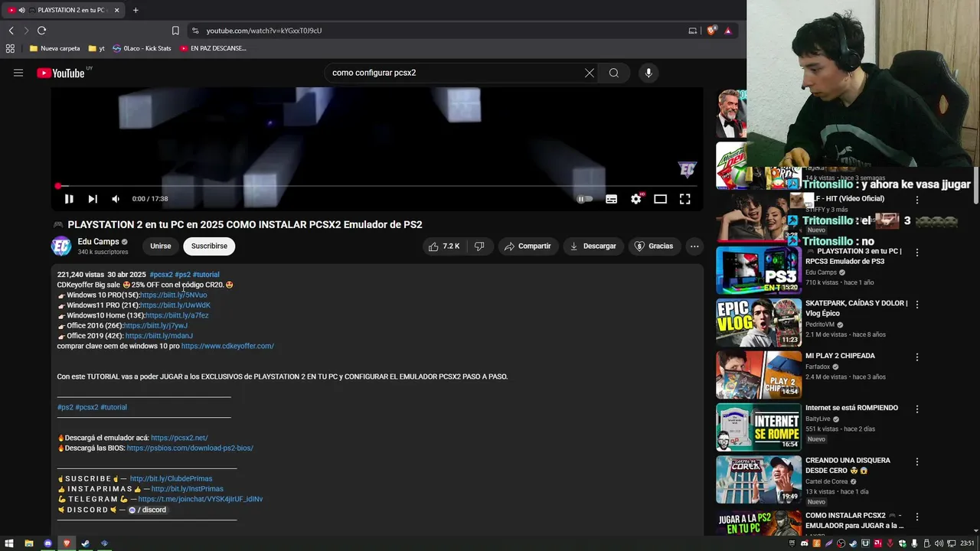Viewport: 980px width, 551px height.
Task: Open the MI PLAY 2 CHIPEADA video thumbnail
Action: pyautogui.click(x=759, y=375)
